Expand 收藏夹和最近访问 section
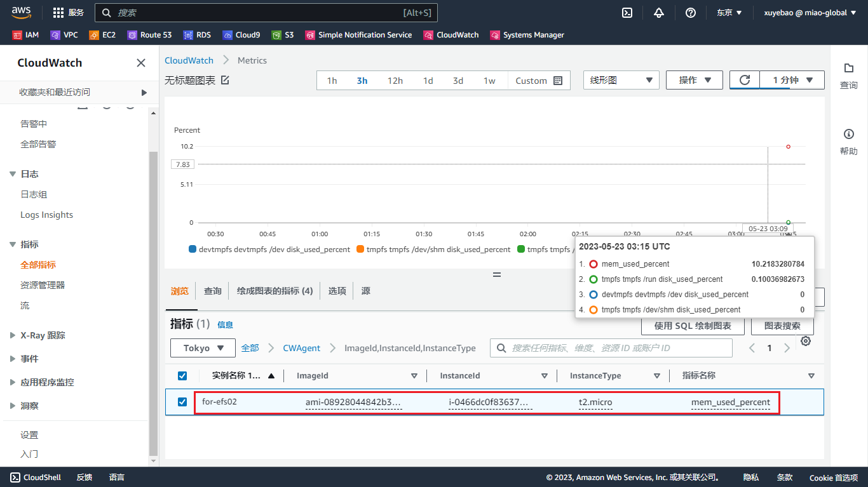The image size is (868, 487). pyautogui.click(x=83, y=92)
